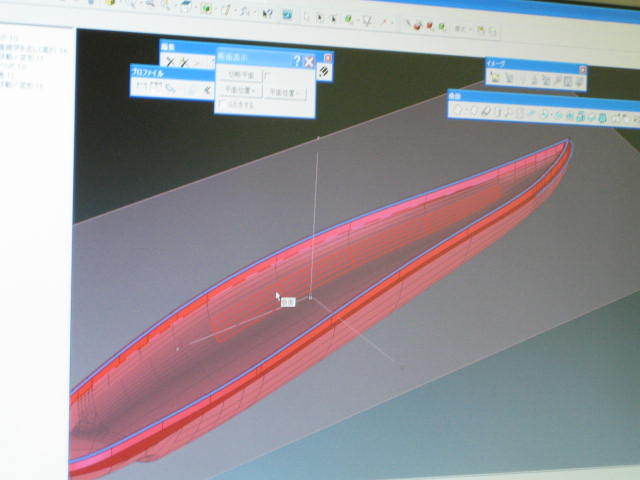Click the green cube icon after the red cubes
640x480 pixels.
(x=442, y=26)
